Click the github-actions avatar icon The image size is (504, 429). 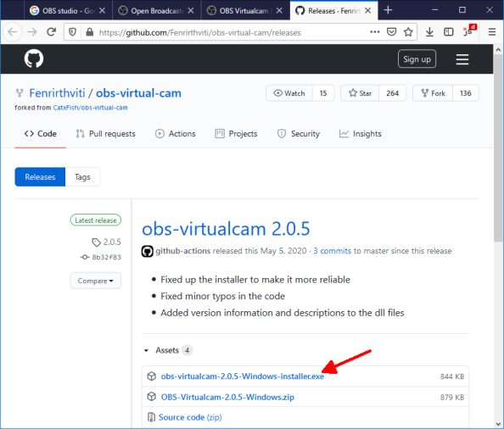point(148,251)
